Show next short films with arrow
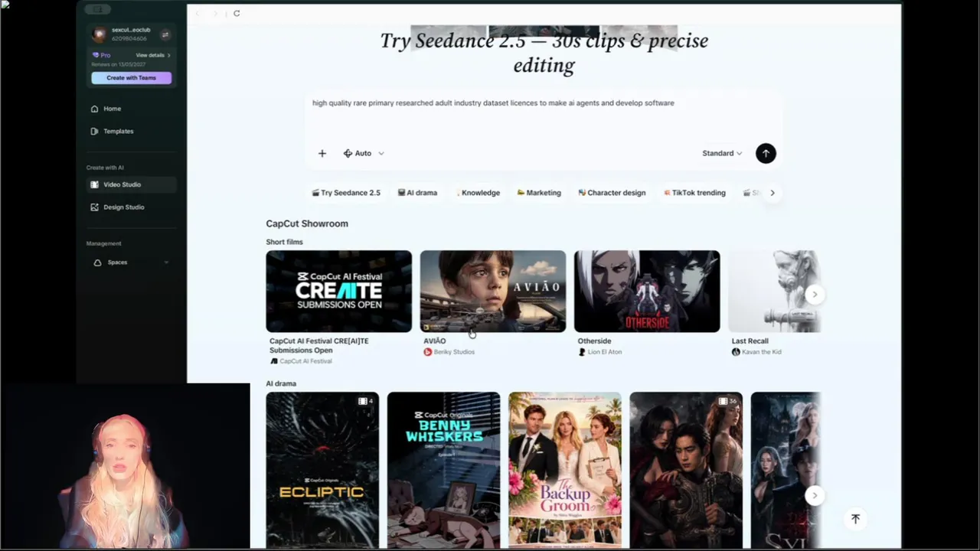 815,294
